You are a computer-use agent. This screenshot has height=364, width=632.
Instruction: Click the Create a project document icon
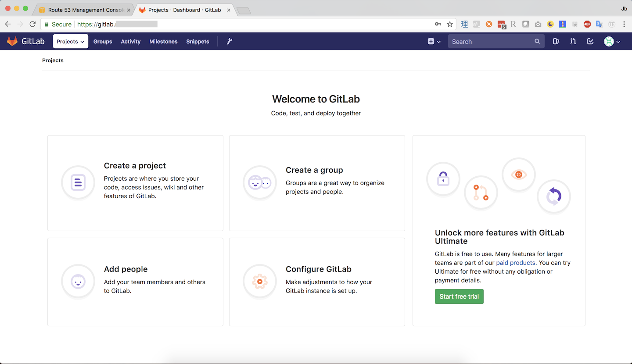click(78, 182)
